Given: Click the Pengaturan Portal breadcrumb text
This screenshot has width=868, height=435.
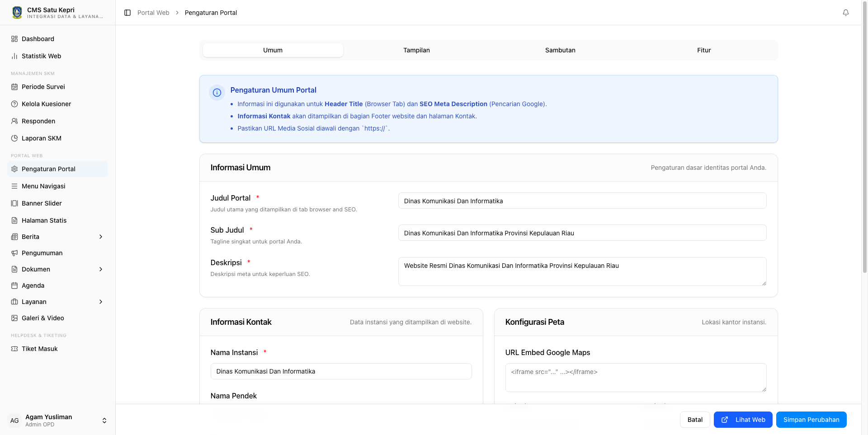Looking at the screenshot, I should tap(211, 13).
